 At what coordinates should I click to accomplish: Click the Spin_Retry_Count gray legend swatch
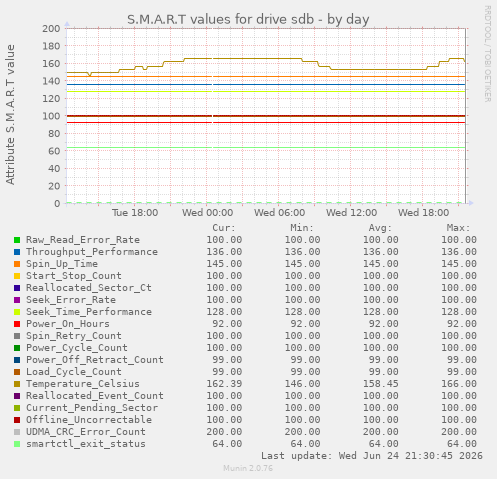tap(17, 336)
